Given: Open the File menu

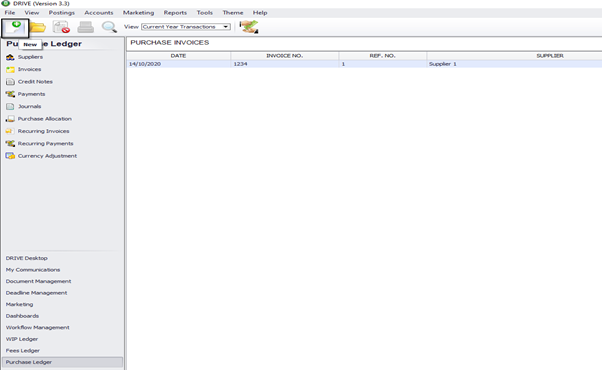Looking at the screenshot, I should click(10, 13).
